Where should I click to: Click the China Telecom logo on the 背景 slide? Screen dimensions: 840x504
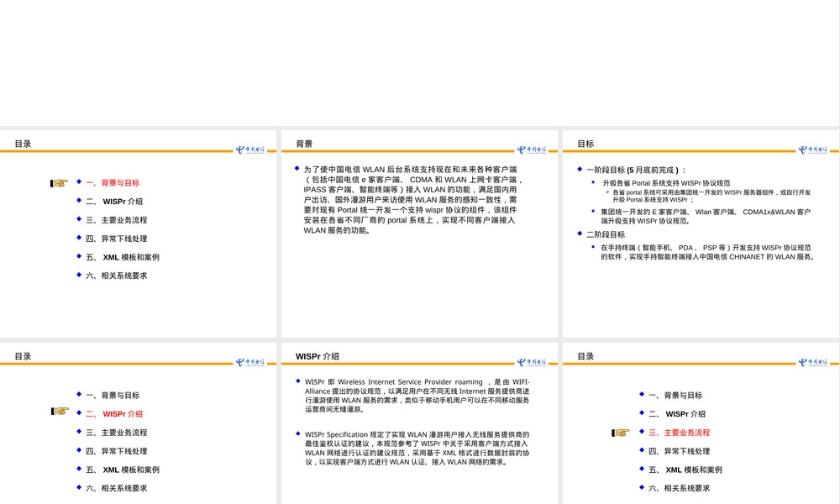532,150
